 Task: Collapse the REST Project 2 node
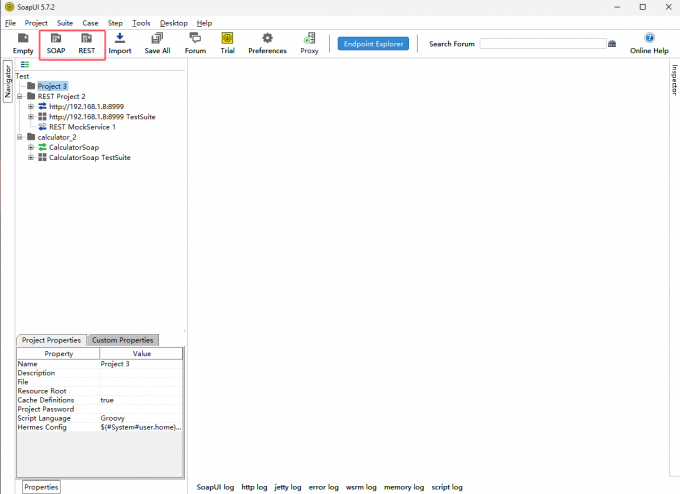(20, 96)
